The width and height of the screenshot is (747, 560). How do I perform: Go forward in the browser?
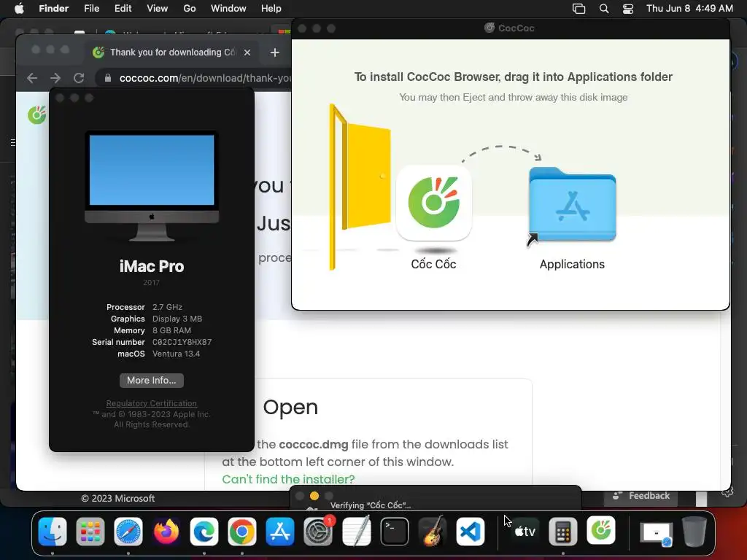point(55,78)
